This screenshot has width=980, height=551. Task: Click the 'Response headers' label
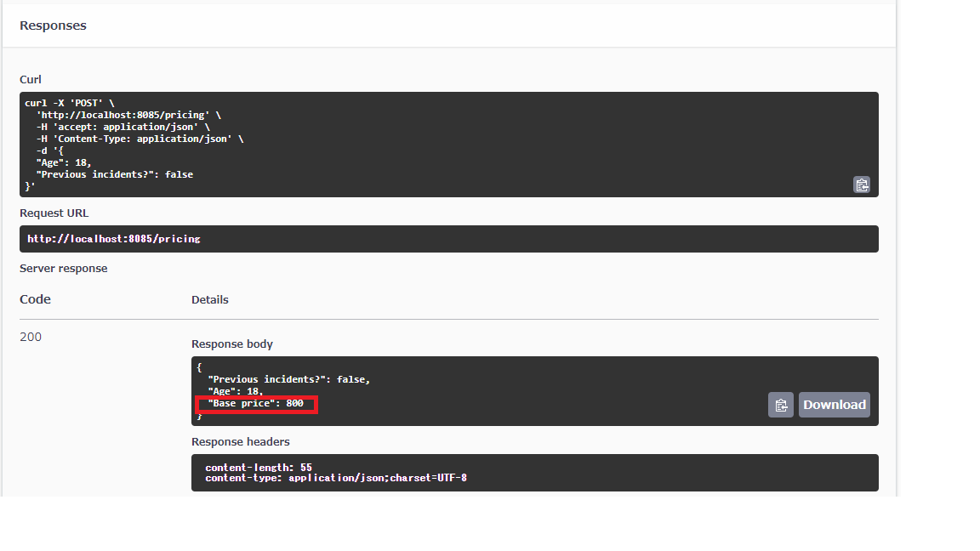tap(241, 441)
